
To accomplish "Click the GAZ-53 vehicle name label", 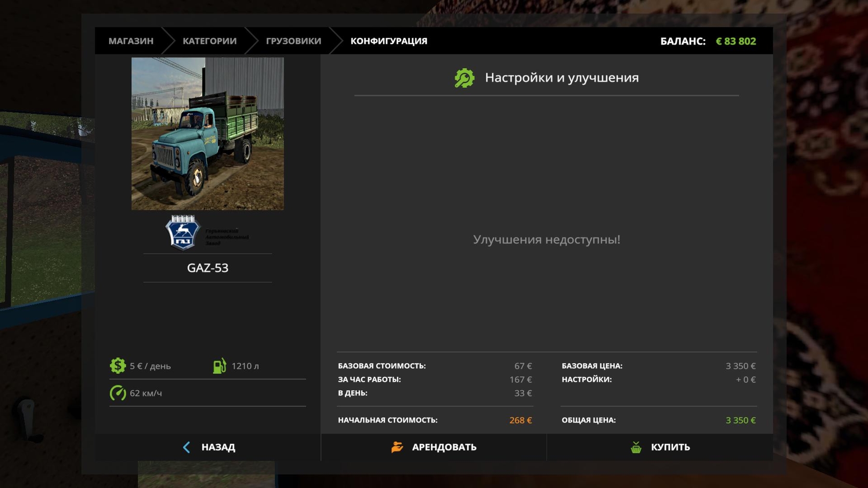I will point(207,268).
